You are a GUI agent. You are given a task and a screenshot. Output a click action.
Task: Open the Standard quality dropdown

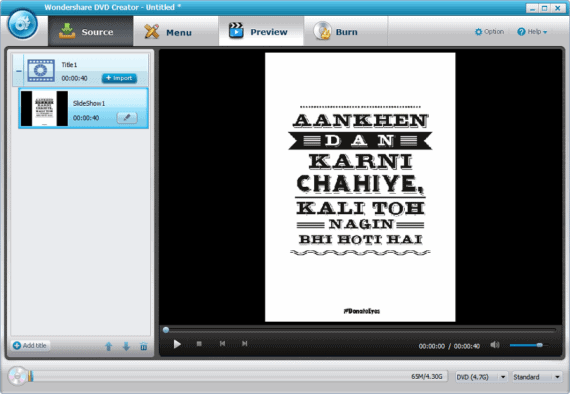pyautogui.click(x=537, y=377)
